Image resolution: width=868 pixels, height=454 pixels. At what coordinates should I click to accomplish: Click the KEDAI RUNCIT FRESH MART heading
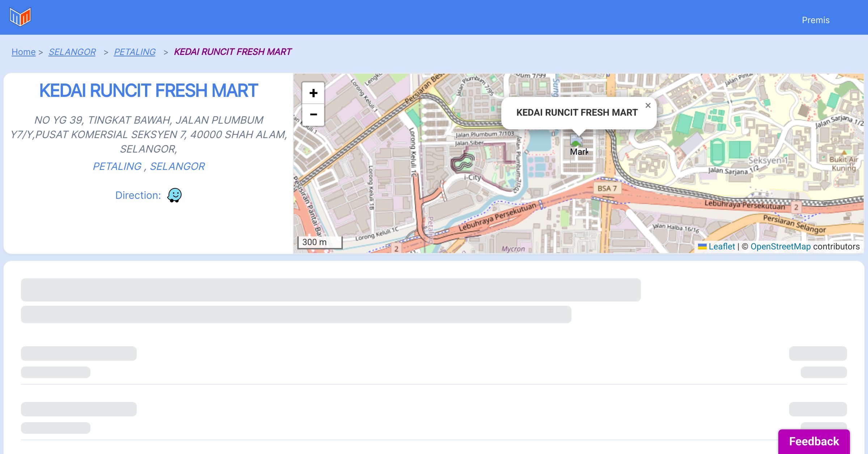pyautogui.click(x=148, y=91)
